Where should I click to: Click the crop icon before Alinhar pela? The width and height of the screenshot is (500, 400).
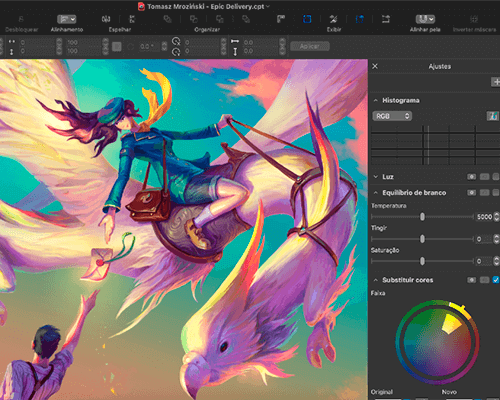(x=386, y=19)
